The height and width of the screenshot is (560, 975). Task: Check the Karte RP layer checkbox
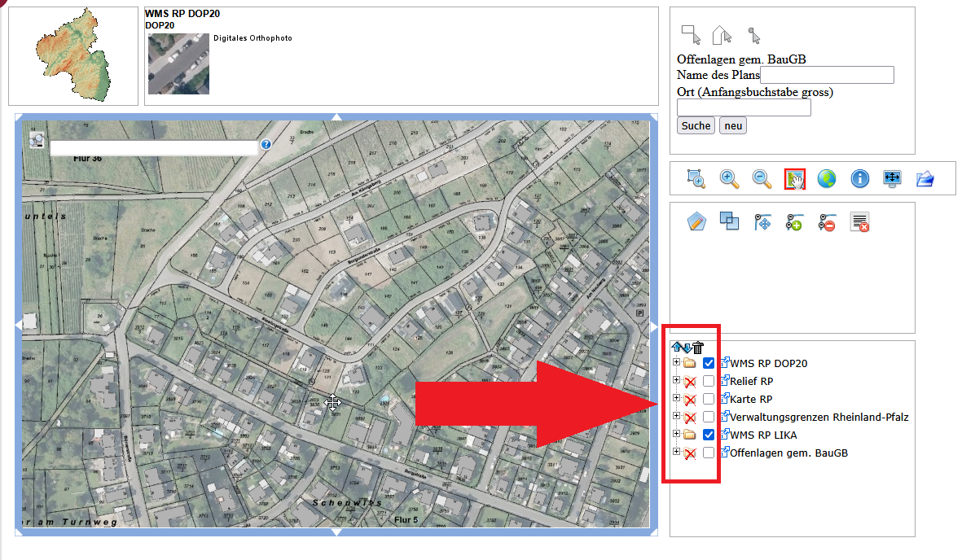709,399
